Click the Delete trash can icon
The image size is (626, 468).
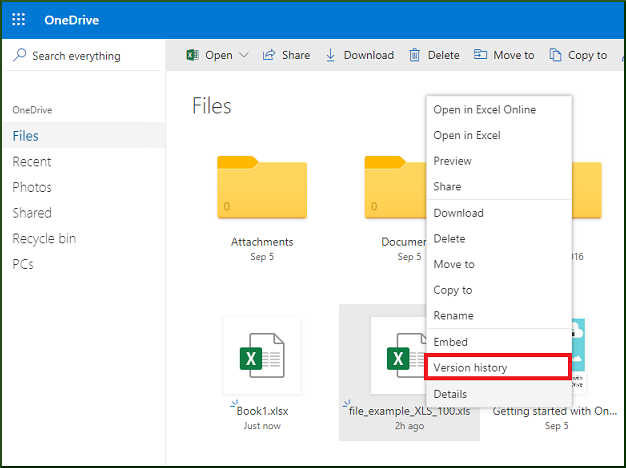[414, 55]
